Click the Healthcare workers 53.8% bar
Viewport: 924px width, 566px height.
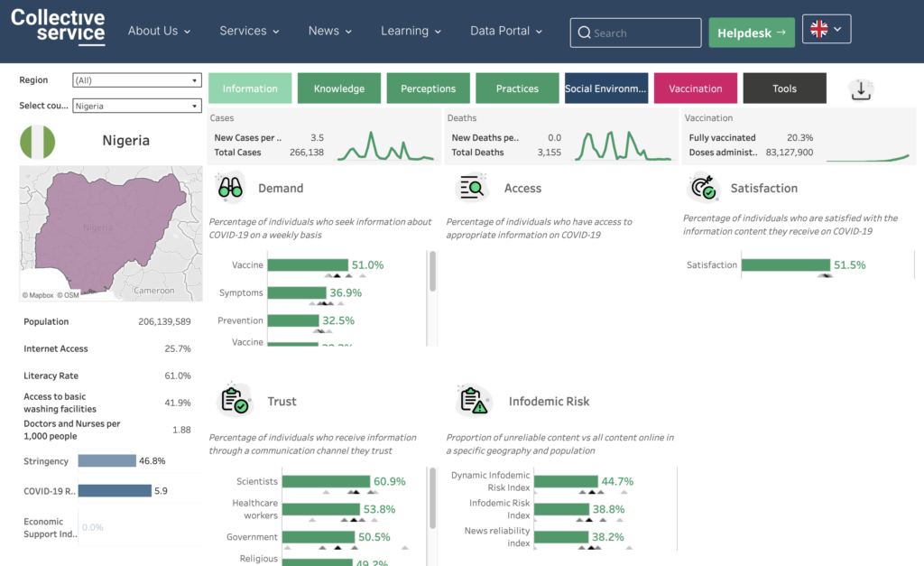(x=321, y=509)
